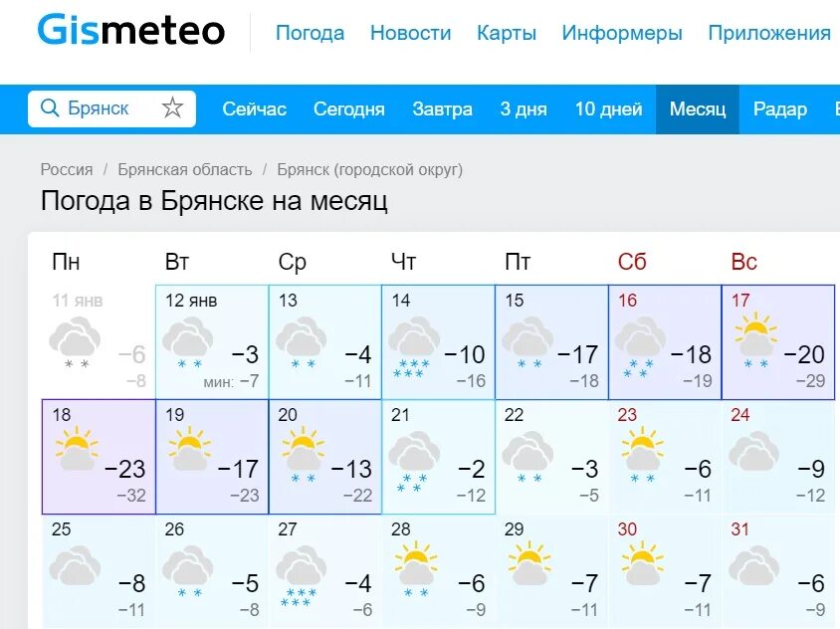Open the Gismeteo logo homepage

(130, 30)
